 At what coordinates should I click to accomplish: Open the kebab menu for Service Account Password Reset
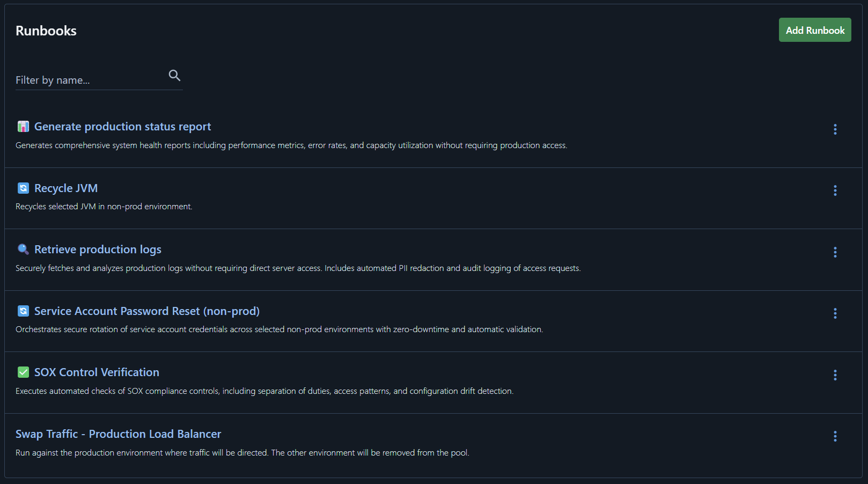[x=835, y=313]
